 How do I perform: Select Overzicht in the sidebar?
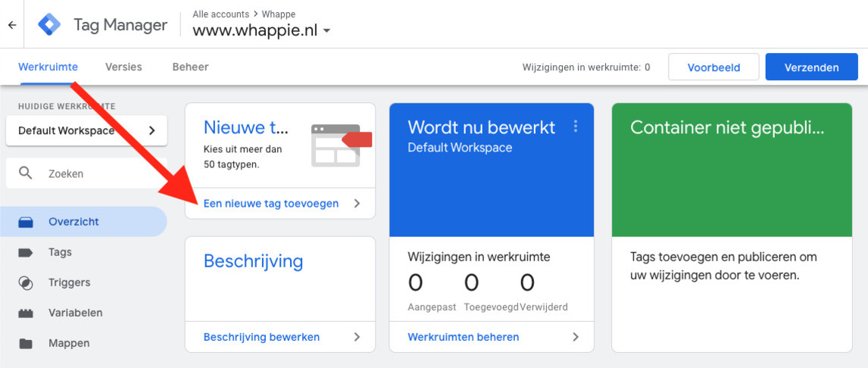coord(83,222)
